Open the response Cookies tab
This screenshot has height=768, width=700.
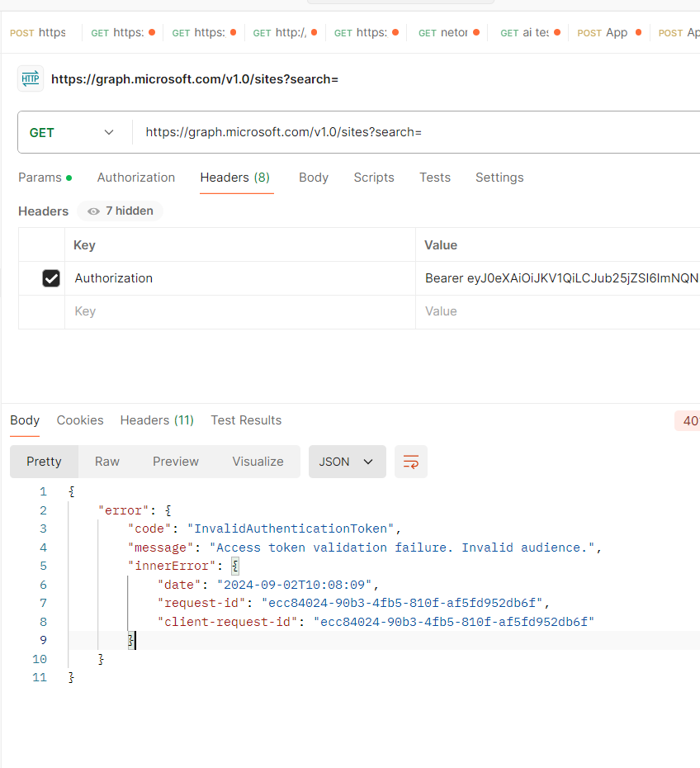point(80,420)
